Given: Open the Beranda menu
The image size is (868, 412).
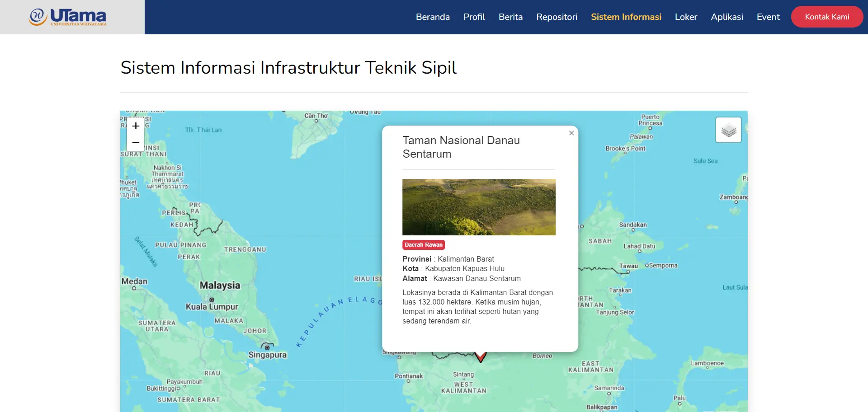Looking at the screenshot, I should [x=433, y=17].
